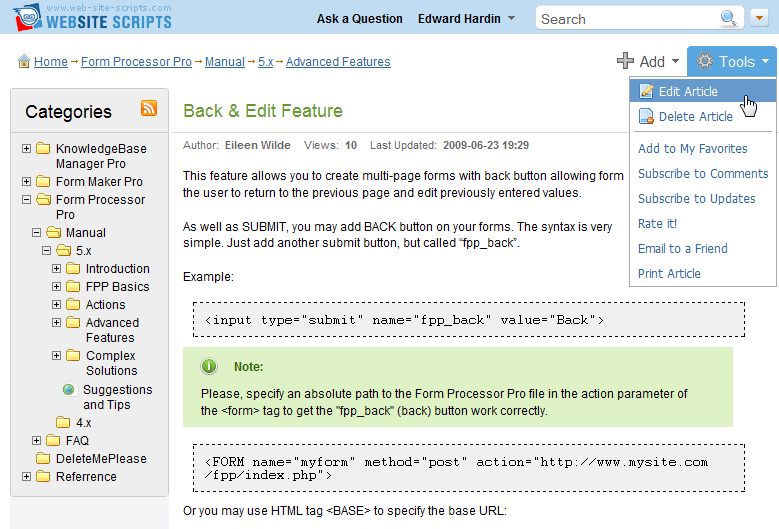This screenshot has height=529, width=779.
Task: Select Subscribe to Updates
Action: [697, 198]
